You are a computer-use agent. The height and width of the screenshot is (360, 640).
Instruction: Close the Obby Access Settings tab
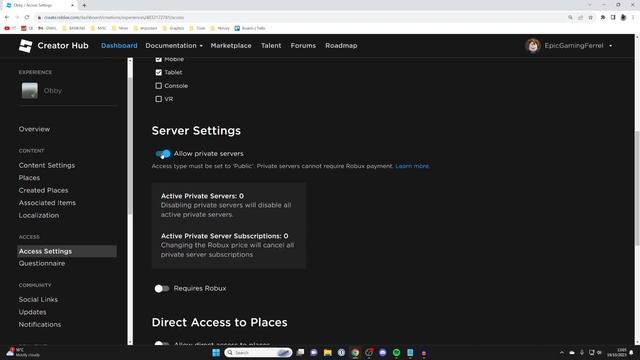[73, 5]
